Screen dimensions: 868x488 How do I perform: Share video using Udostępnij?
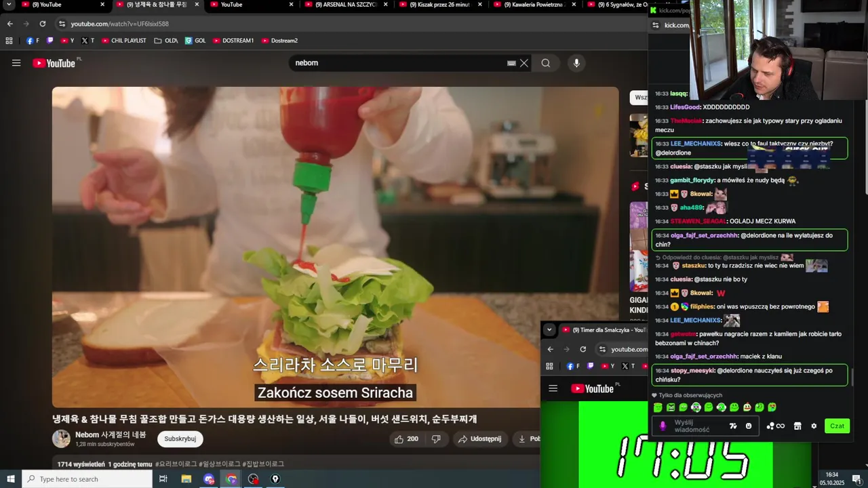pyautogui.click(x=479, y=439)
